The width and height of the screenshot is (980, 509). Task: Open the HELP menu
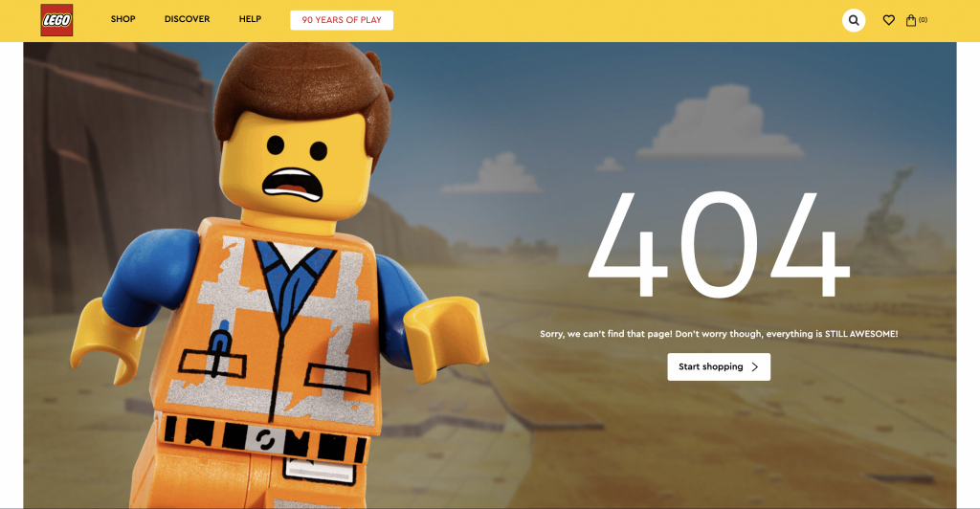[x=250, y=19]
